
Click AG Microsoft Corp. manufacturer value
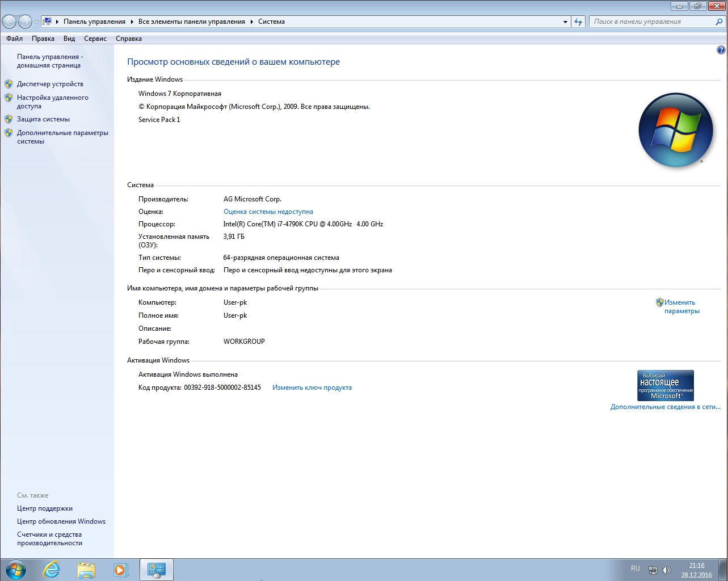(x=253, y=199)
